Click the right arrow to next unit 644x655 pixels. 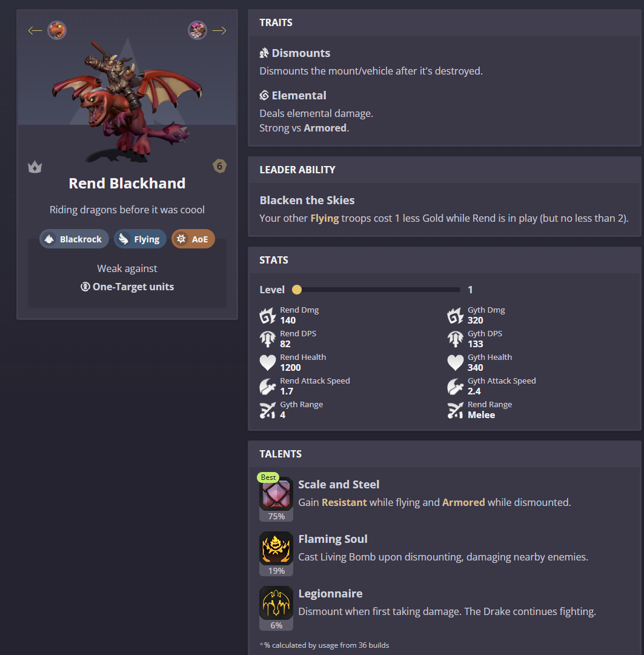(219, 30)
